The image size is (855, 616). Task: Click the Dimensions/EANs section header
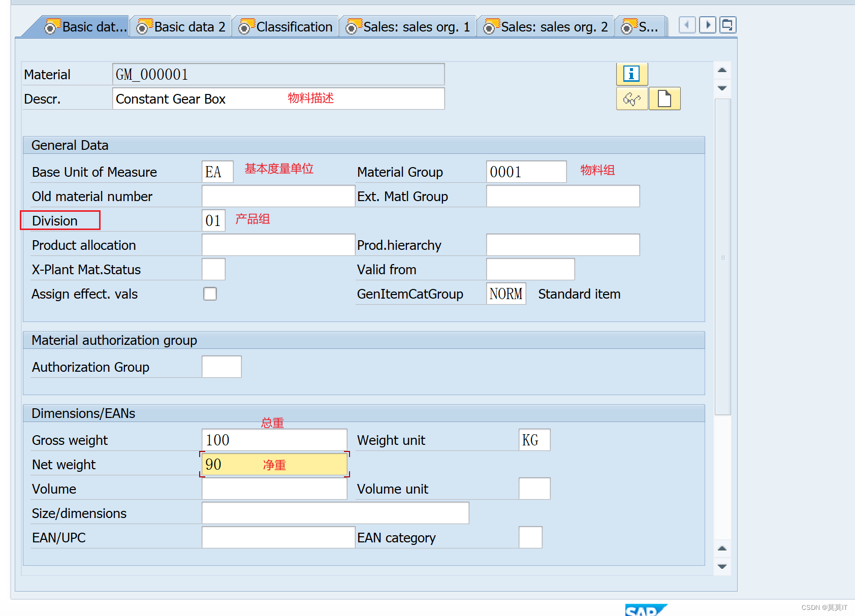[x=364, y=413]
